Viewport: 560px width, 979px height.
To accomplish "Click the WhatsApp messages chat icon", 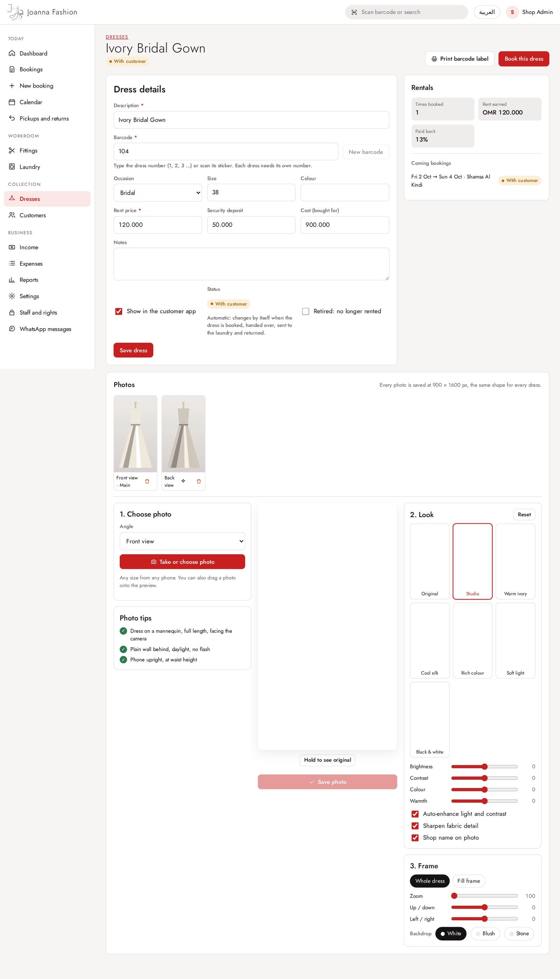I will tap(12, 329).
